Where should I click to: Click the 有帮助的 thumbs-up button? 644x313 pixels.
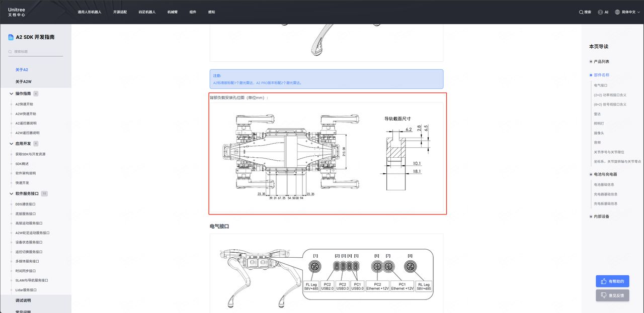[612, 281]
